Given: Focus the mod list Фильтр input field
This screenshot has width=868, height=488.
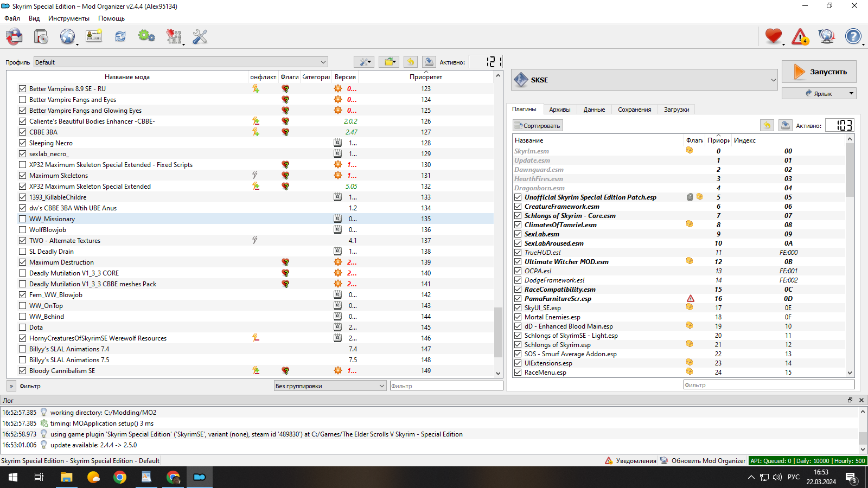Looking at the screenshot, I should point(446,386).
